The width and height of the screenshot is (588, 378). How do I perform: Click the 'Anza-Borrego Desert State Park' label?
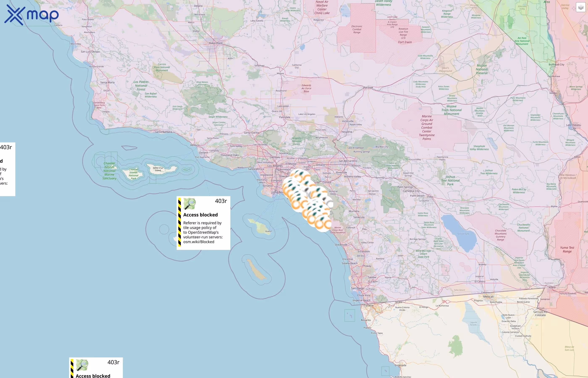click(x=423, y=254)
